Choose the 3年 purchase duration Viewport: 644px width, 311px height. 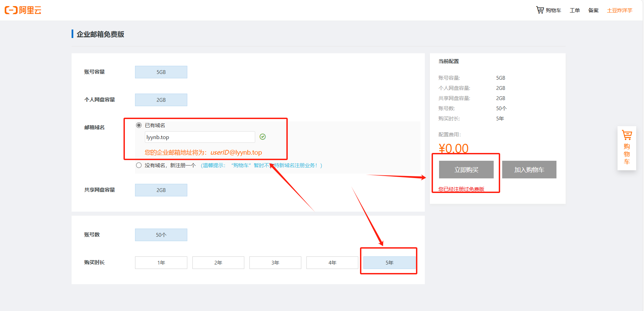click(x=275, y=263)
